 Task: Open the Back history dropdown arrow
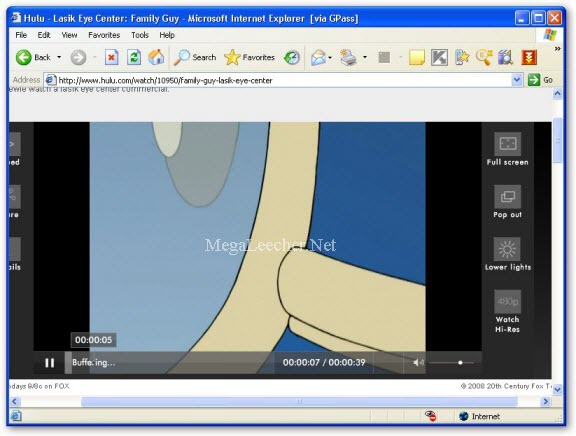(x=59, y=57)
